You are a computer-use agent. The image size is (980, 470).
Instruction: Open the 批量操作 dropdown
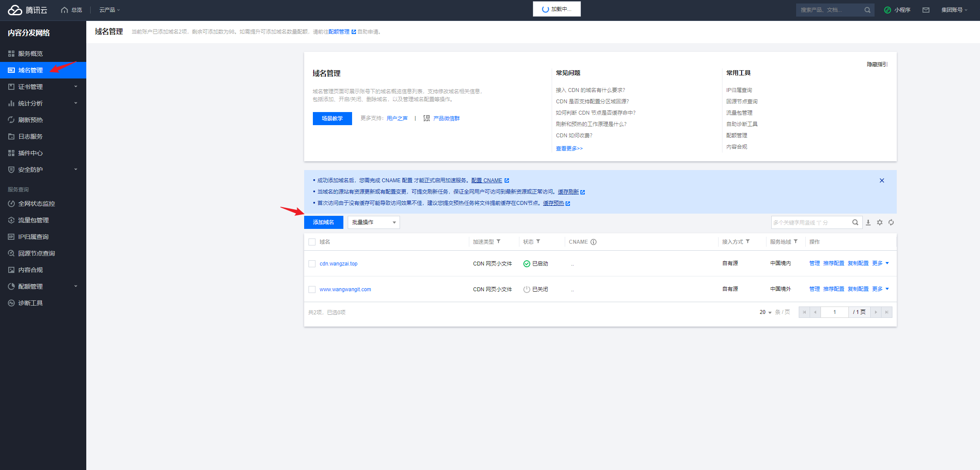coord(373,222)
